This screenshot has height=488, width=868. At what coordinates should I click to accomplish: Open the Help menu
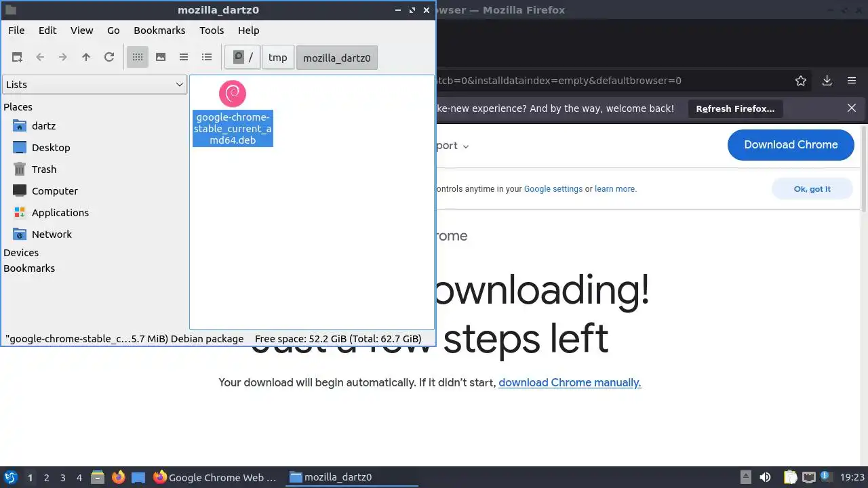249,30
